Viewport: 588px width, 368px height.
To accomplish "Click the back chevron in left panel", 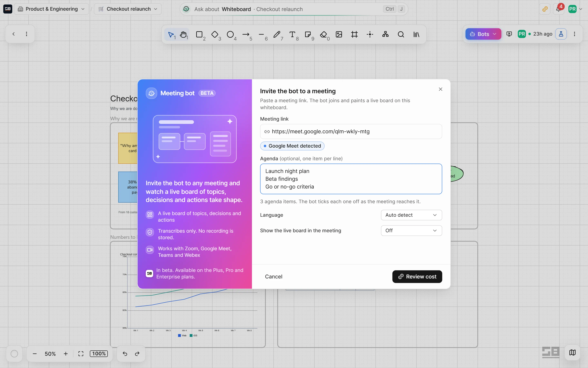I will pyautogui.click(x=14, y=34).
